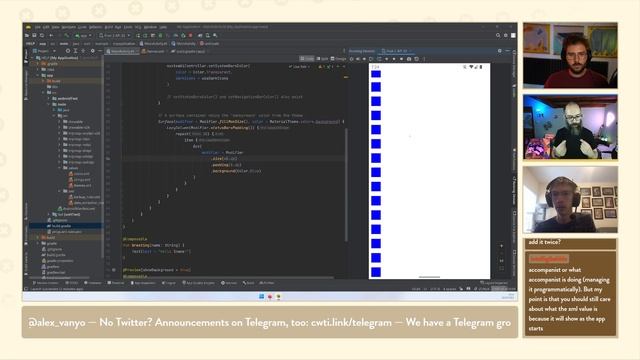Click the emulator screenshot camera icon
The image size is (640, 360).
(x=409, y=59)
